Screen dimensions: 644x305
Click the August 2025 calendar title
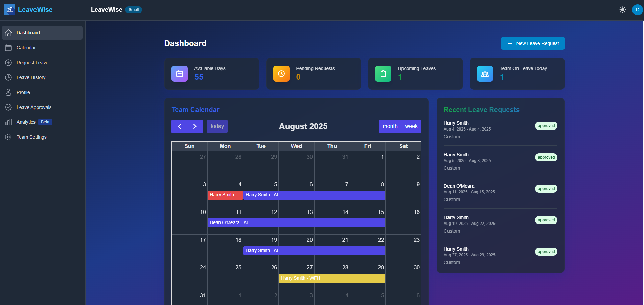303,126
